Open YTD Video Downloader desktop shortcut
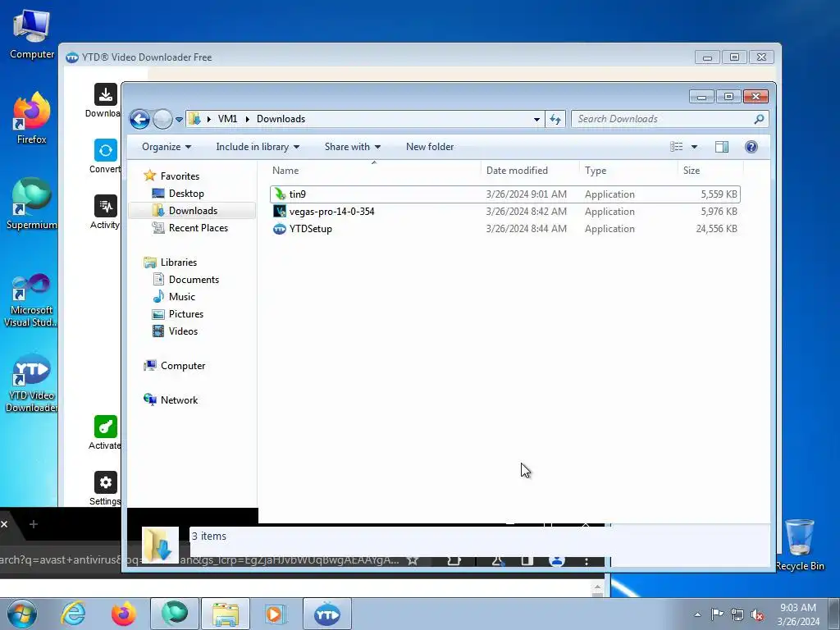The width and height of the screenshot is (840, 630). coord(32,384)
